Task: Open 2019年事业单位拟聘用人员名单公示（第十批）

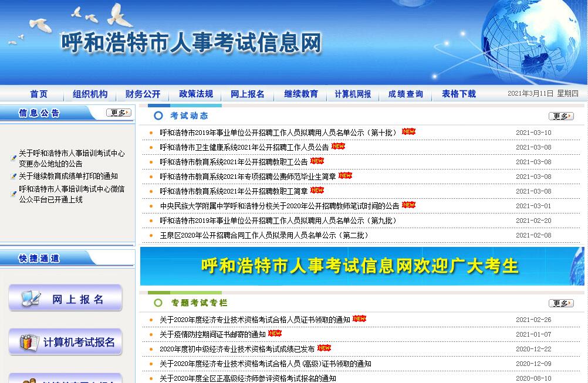Action: [x=278, y=133]
